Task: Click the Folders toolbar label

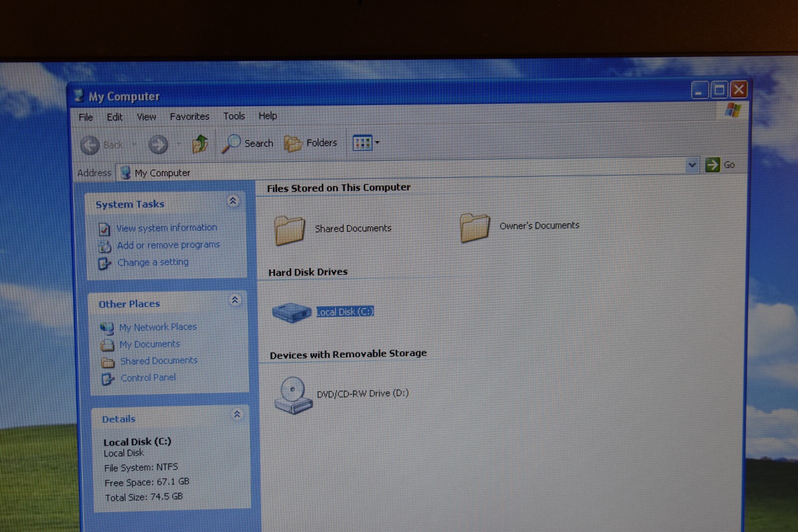Action: (x=322, y=143)
